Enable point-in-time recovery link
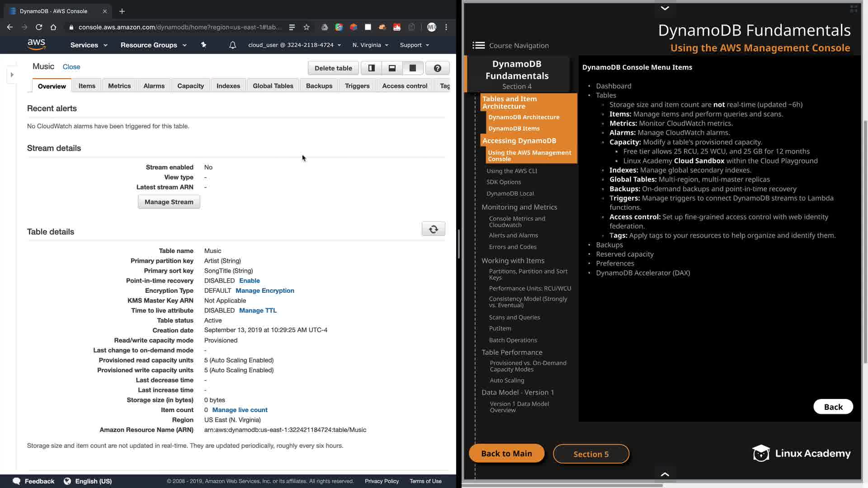Viewport: 868px width, 488px height. click(x=249, y=281)
